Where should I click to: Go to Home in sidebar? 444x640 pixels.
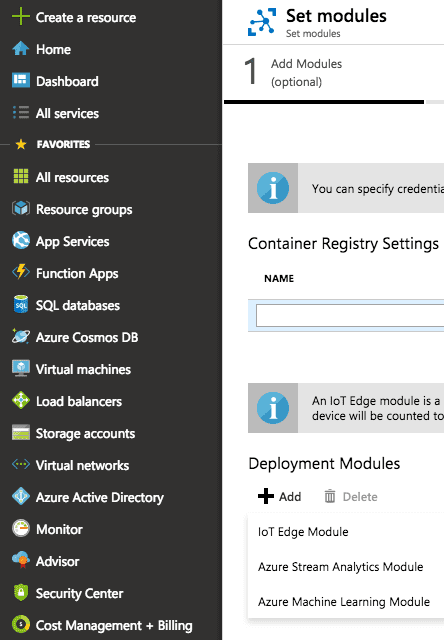pyautogui.click(x=53, y=49)
